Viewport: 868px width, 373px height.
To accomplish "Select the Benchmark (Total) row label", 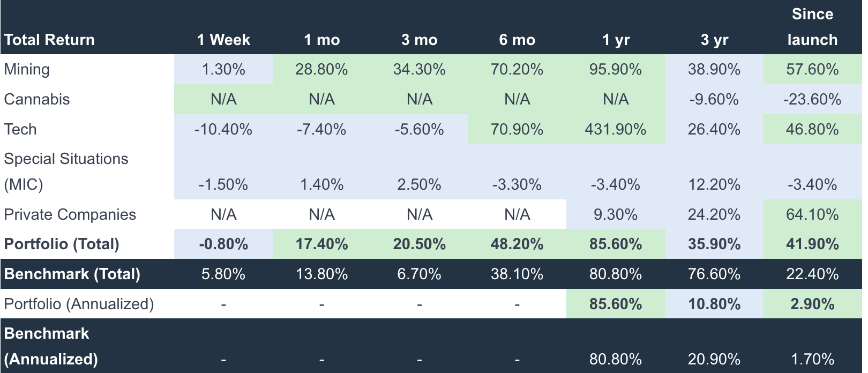I will [x=72, y=274].
